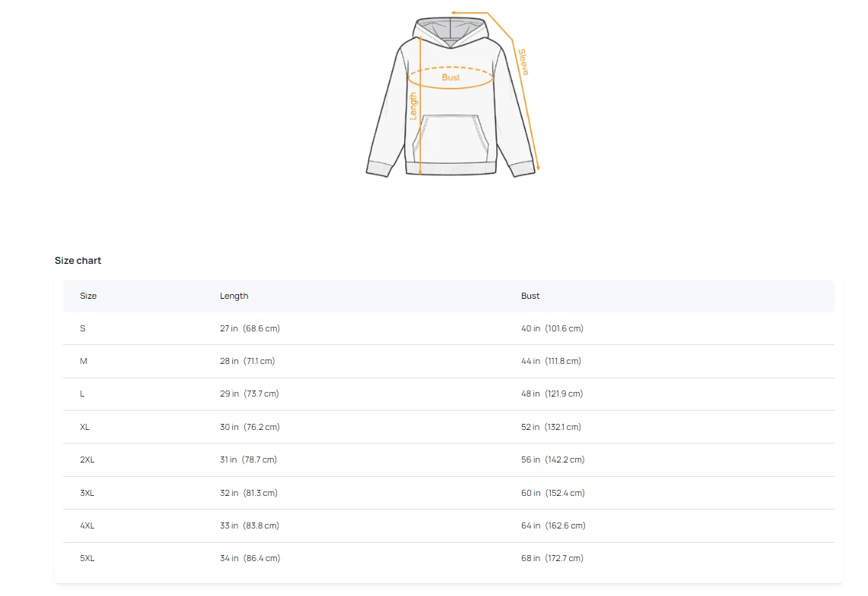Click the vertical Length label on hoodie diagram
This screenshot has width=868, height=596.
pos(414,105)
